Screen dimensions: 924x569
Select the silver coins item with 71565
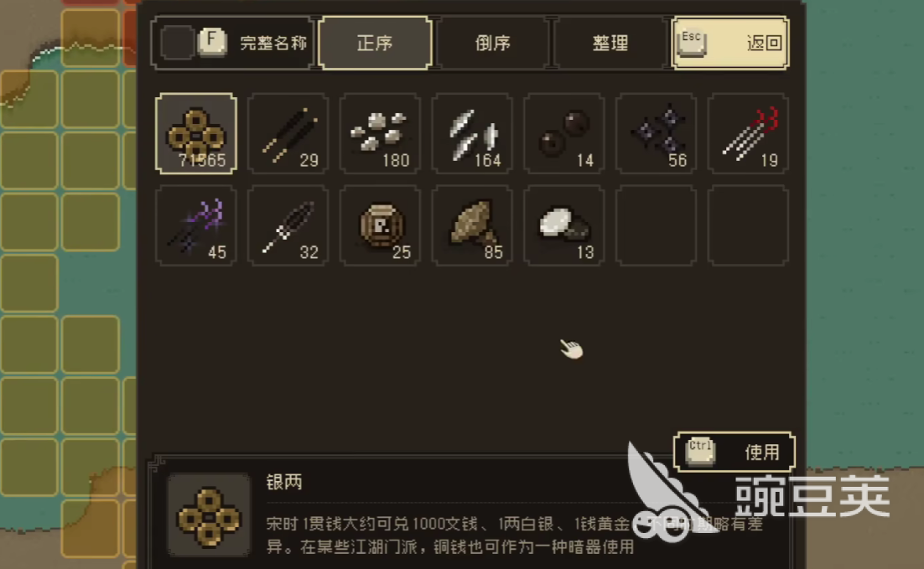196,134
